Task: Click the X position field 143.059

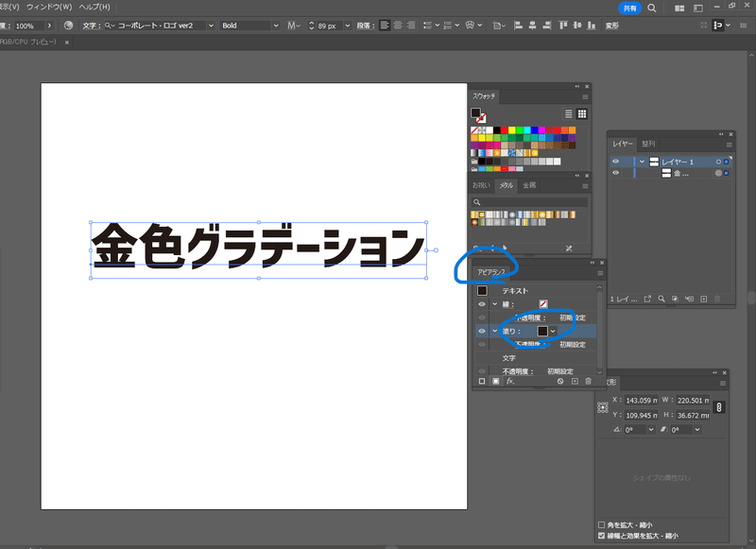Action: click(x=642, y=401)
